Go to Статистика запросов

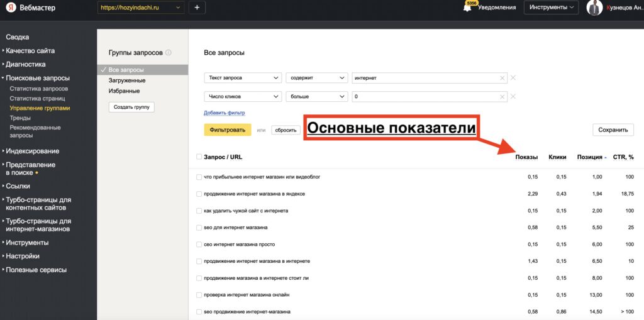(38, 89)
